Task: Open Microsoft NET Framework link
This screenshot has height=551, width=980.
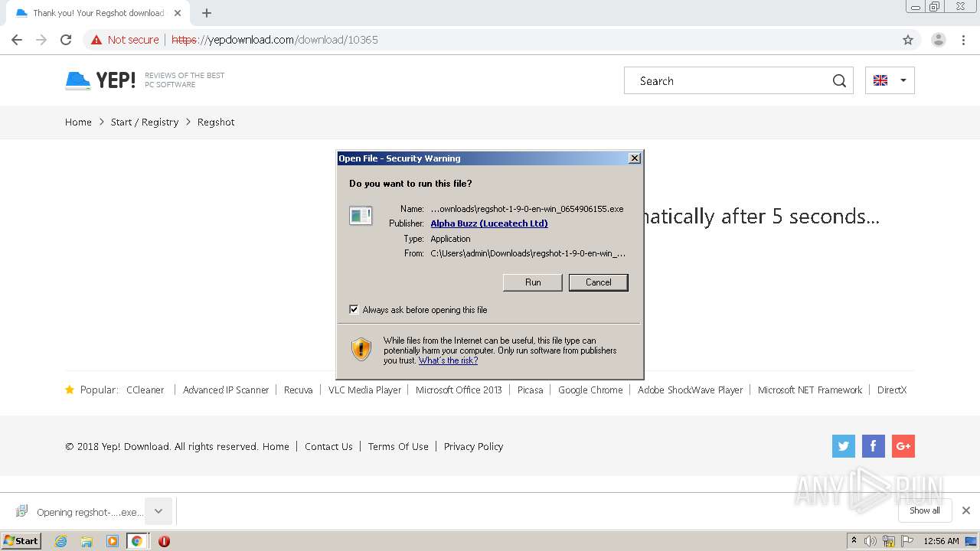Action: pos(810,390)
